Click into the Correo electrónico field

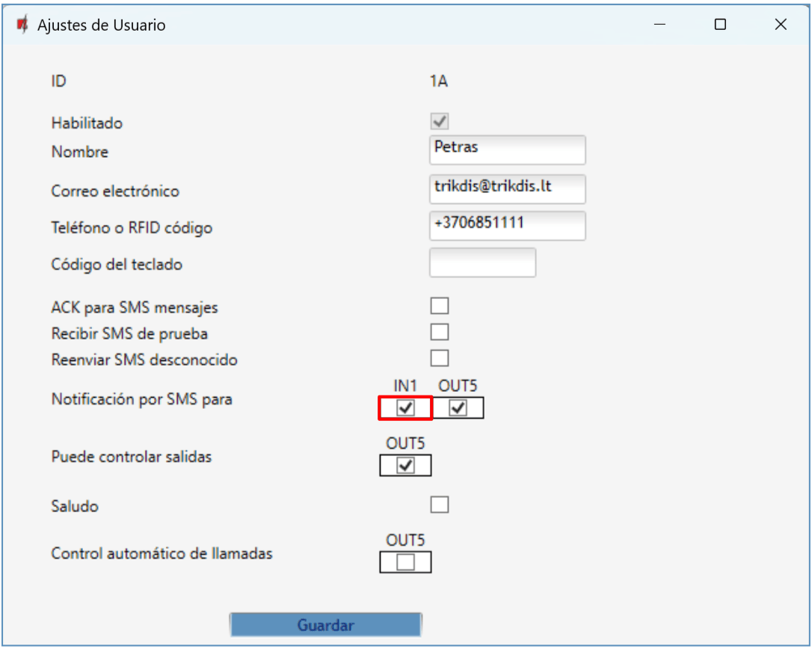508,189
